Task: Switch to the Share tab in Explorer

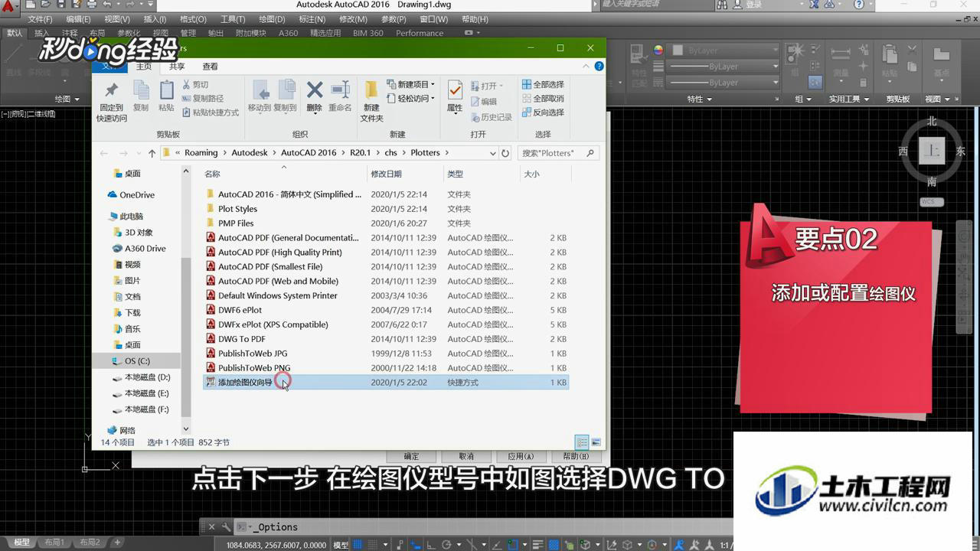Action: (x=177, y=67)
